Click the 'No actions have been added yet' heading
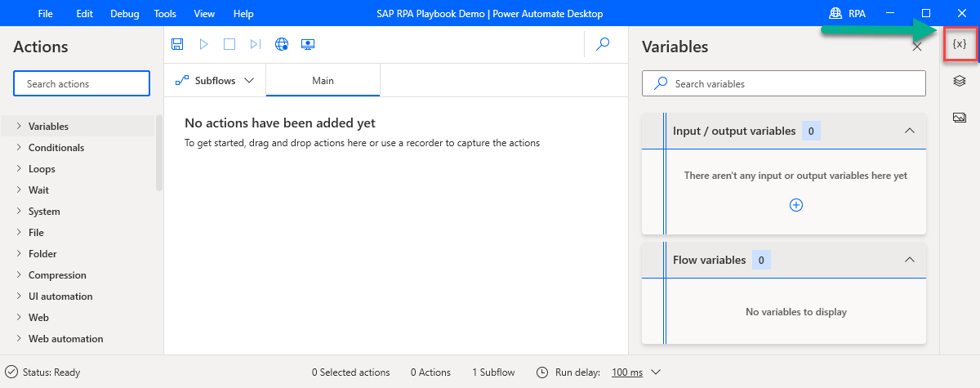Image resolution: width=980 pixels, height=388 pixels. coord(280,123)
